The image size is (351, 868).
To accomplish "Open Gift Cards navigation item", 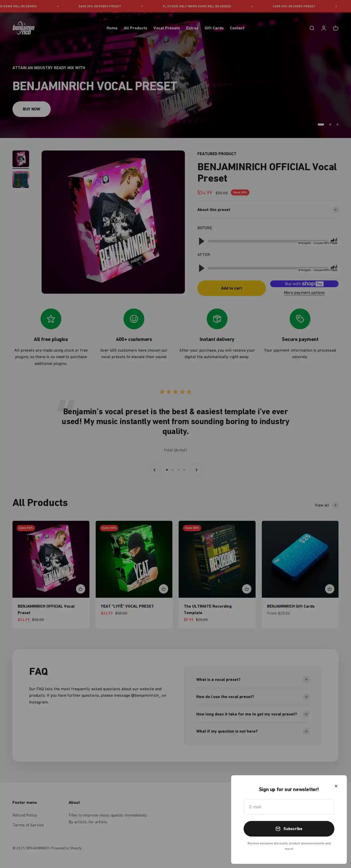I will (214, 28).
